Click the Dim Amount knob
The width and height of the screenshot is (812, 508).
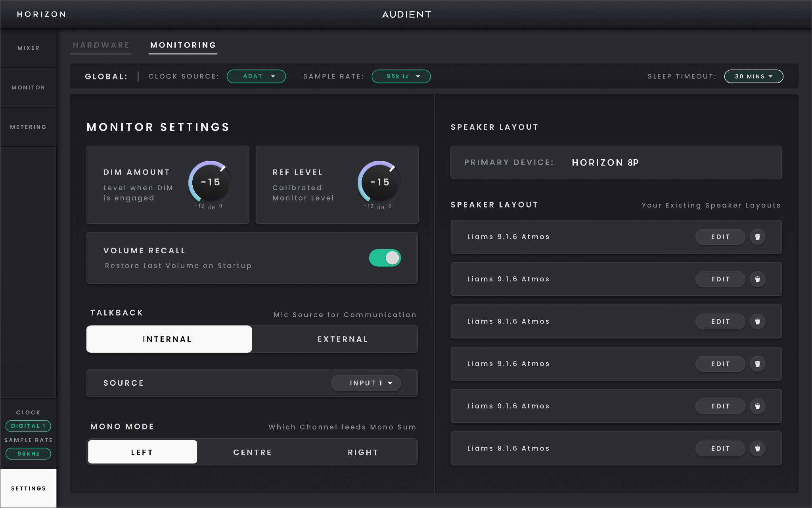[211, 182]
